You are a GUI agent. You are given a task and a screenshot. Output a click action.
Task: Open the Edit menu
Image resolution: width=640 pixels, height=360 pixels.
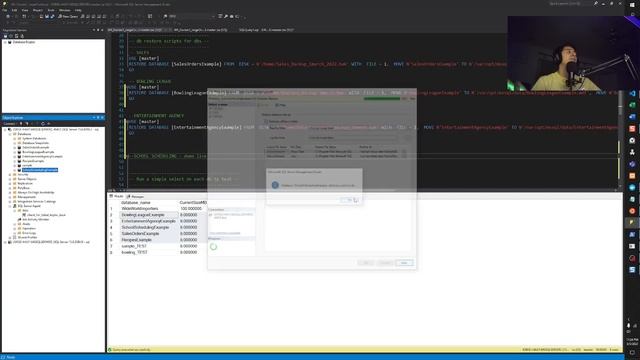[15, 10]
